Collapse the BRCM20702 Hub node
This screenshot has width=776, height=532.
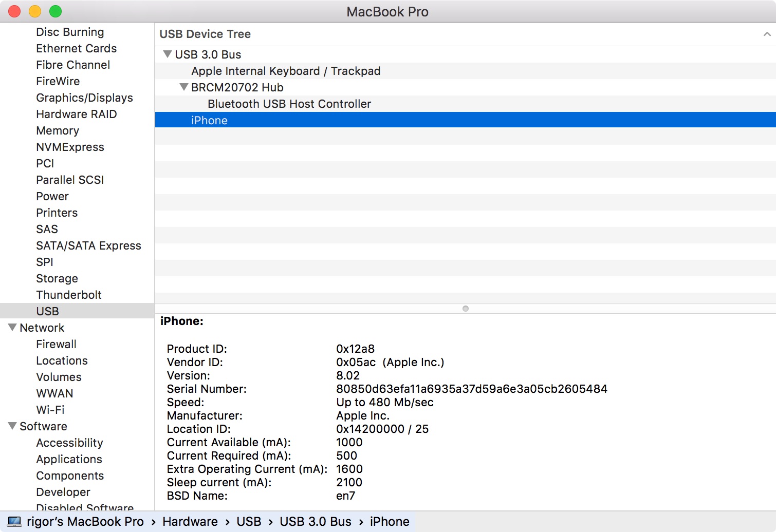pos(184,87)
